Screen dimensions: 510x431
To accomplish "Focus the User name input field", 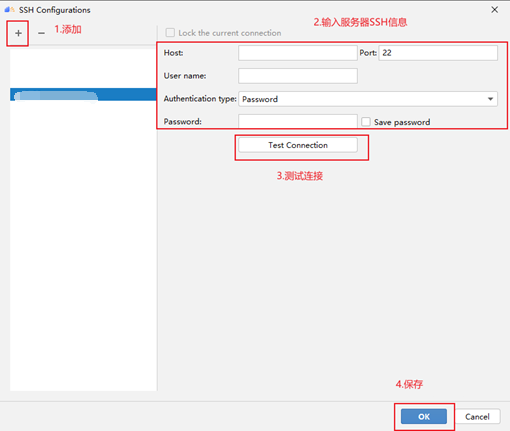I will [x=298, y=76].
